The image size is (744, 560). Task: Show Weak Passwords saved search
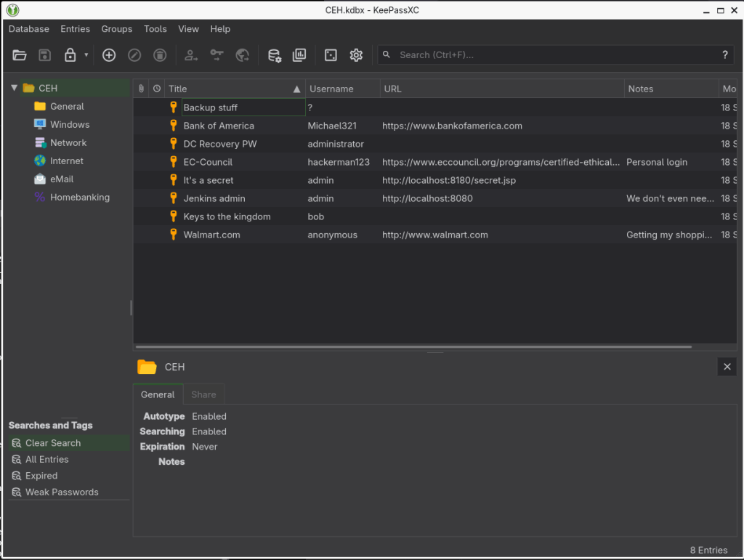click(62, 492)
